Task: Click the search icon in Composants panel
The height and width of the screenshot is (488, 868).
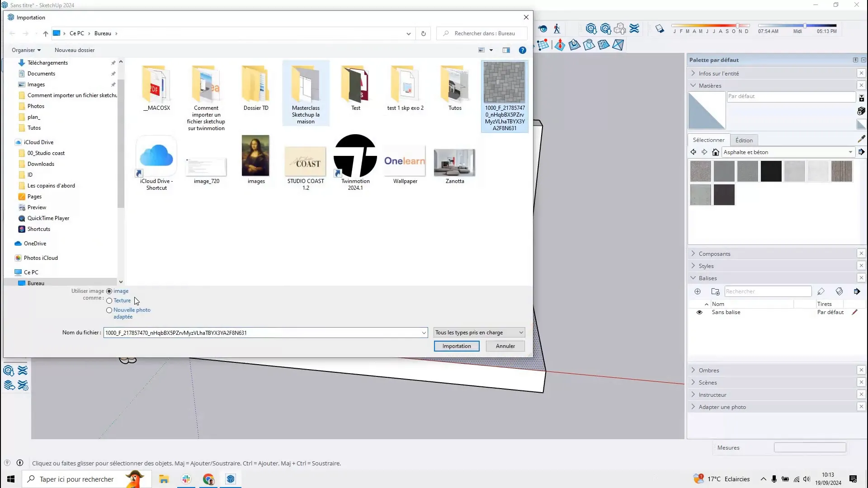Action: pos(769,291)
